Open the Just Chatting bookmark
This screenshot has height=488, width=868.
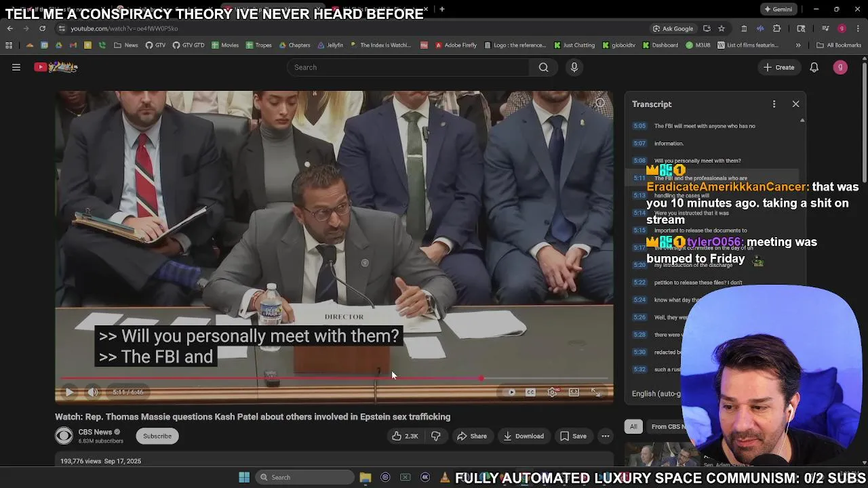(574, 45)
